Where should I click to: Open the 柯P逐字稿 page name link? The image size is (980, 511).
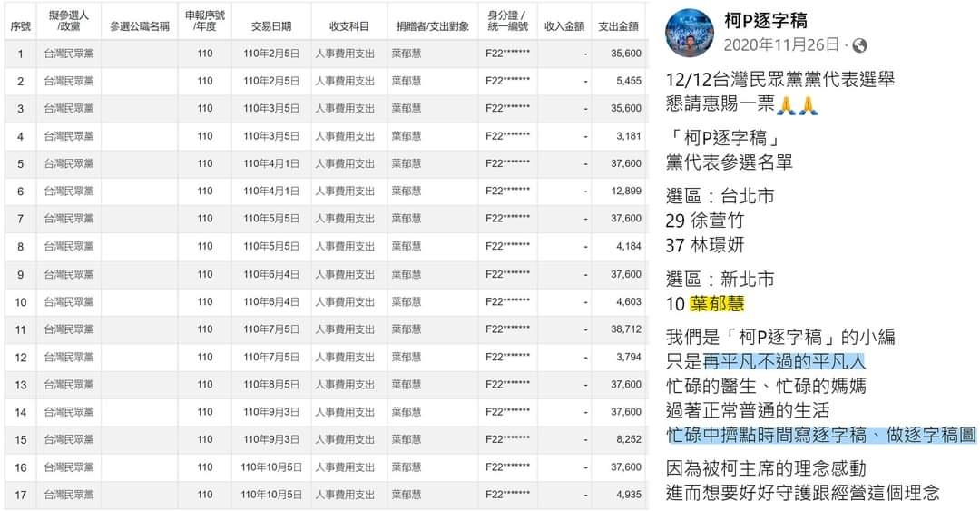click(x=766, y=21)
